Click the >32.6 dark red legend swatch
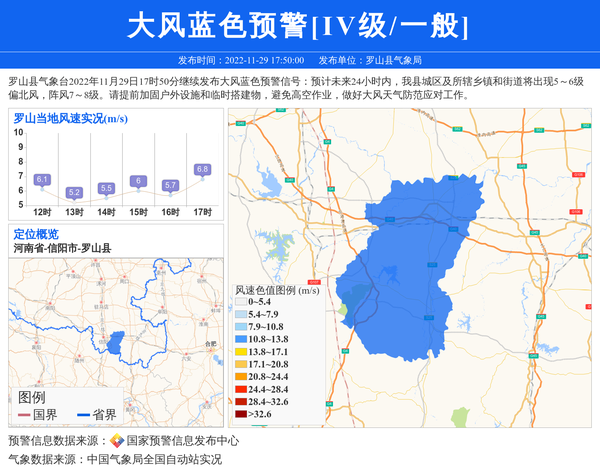The image size is (600, 471). (x=242, y=414)
